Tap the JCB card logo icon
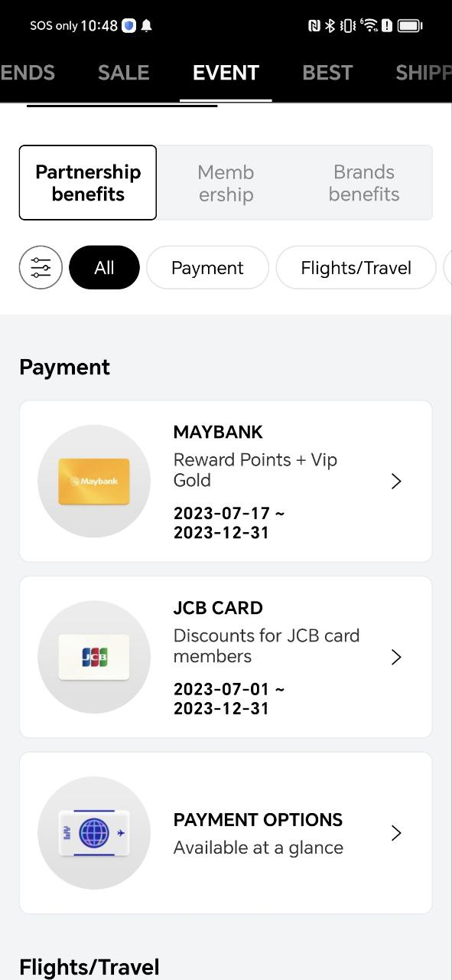The image size is (452, 980). coord(94,657)
